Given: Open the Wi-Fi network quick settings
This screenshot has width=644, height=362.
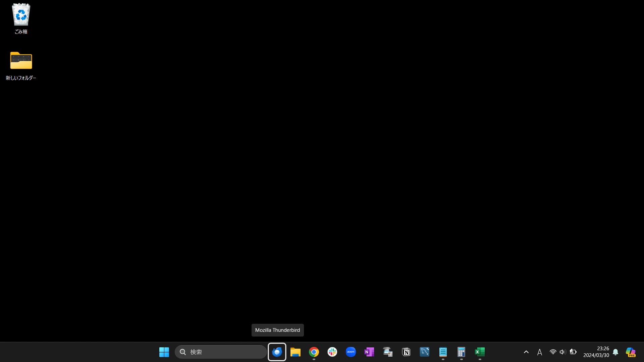Looking at the screenshot, I should tap(553, 352).
